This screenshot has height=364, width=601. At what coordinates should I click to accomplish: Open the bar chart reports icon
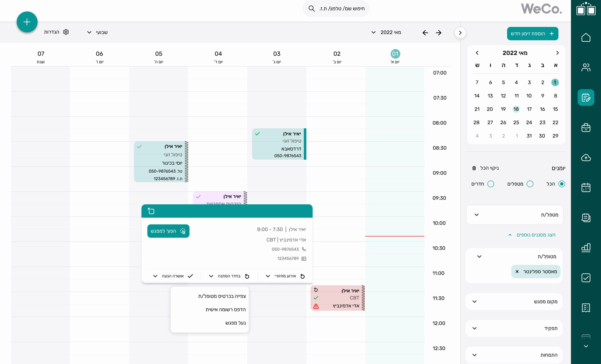tap(586, 248)
